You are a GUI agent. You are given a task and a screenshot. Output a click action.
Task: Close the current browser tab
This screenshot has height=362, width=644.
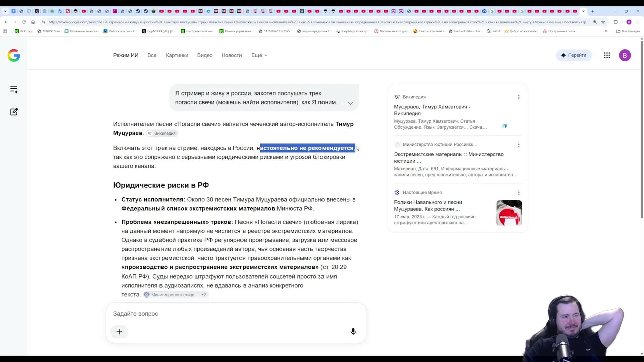tap(584, 11)
